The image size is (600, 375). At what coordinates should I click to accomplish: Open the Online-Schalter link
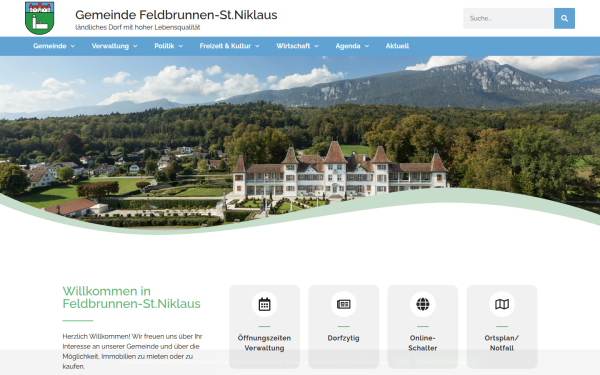point(423,343)
